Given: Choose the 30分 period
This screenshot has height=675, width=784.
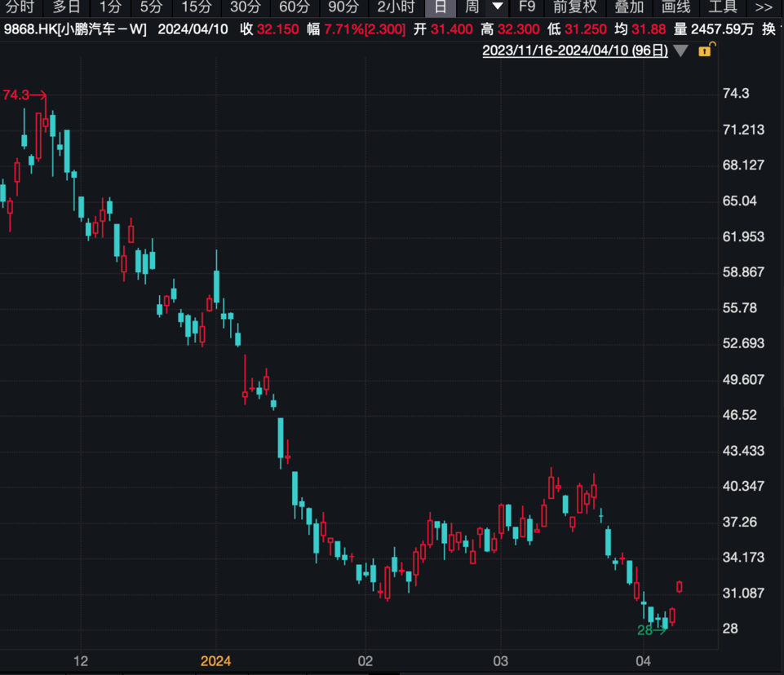Looking at the screenshot, I should (245, 8).
